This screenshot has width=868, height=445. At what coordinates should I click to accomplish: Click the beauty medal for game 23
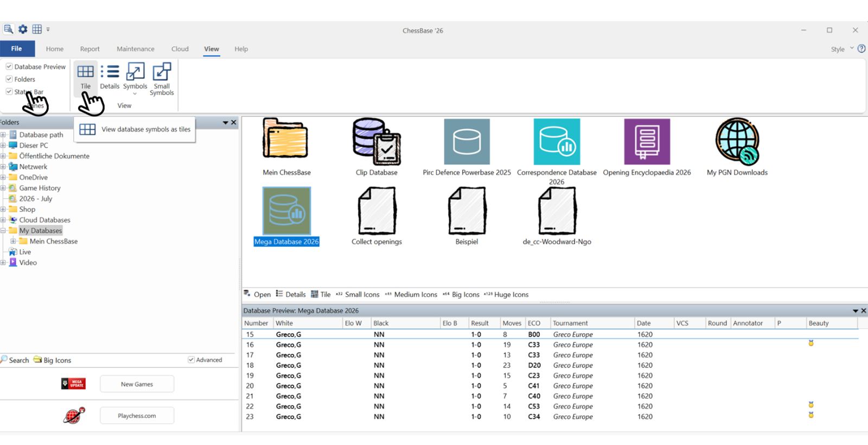[x=811, y=415]
